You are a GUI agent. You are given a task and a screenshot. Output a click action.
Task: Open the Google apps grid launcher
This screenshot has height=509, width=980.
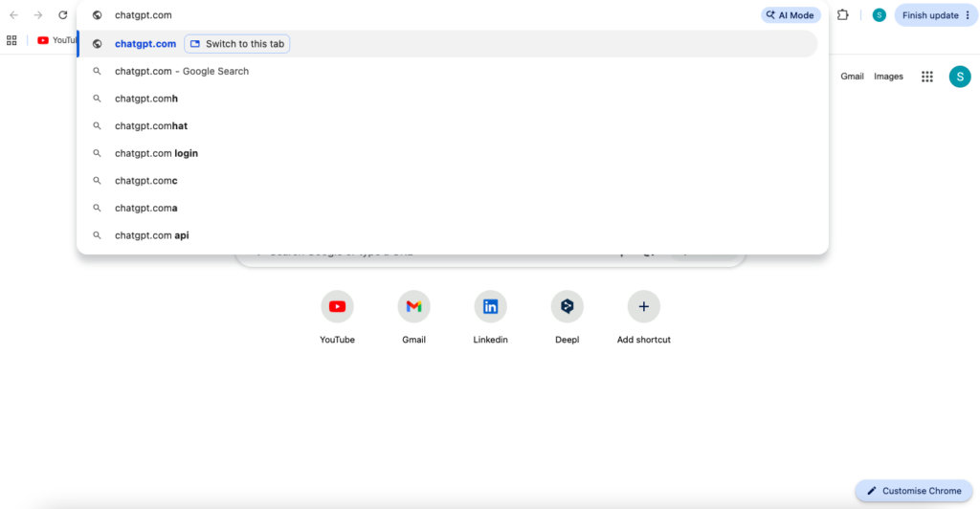(x=926, y=77)
